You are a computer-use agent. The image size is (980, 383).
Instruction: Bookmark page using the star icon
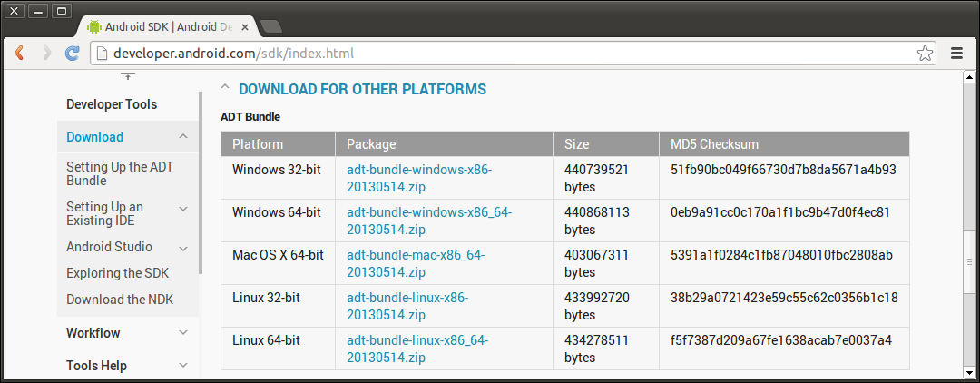pos(925,54)
